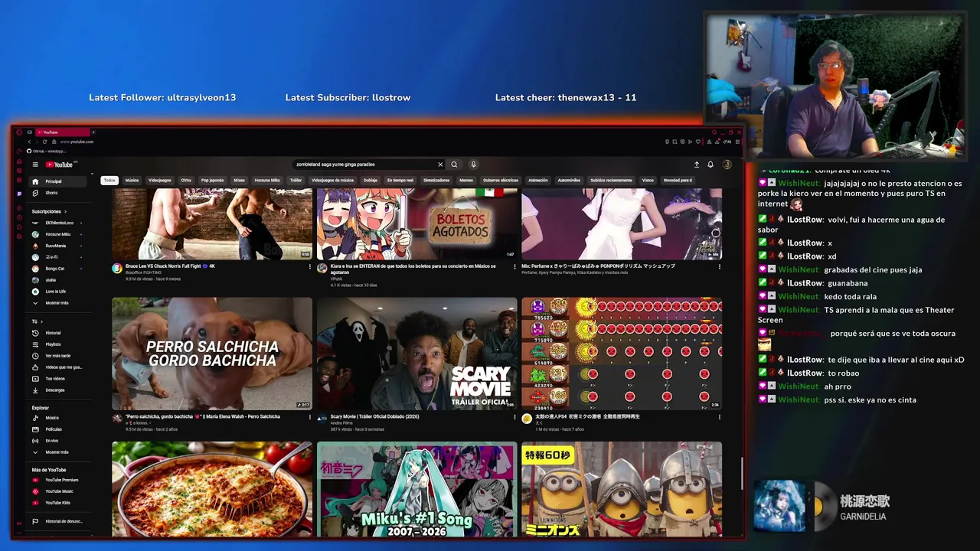Open the notifications bell

point(710,165)
